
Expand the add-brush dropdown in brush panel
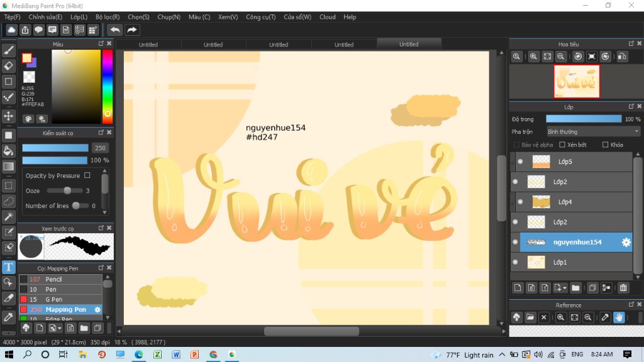(x=60, y=328)
